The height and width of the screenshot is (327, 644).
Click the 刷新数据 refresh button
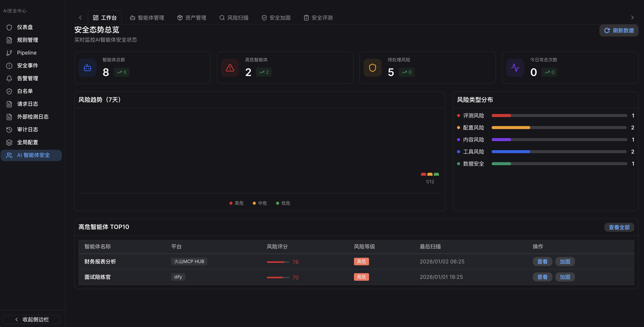coord(619,30)
